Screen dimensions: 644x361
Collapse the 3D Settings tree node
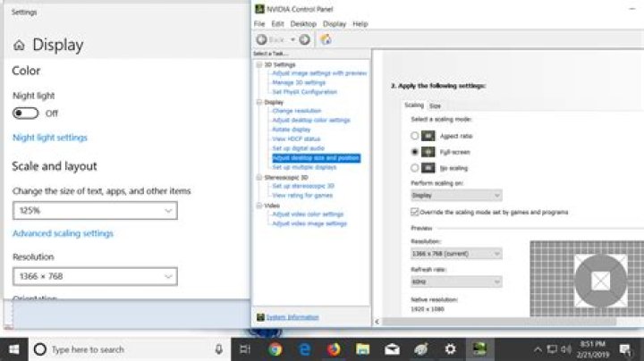coord(259,65)
